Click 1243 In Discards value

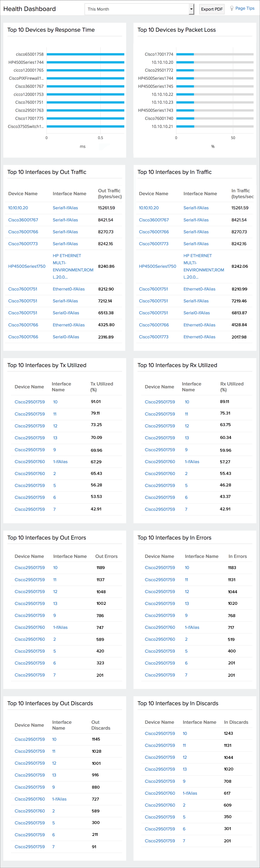tap(228, 733)
